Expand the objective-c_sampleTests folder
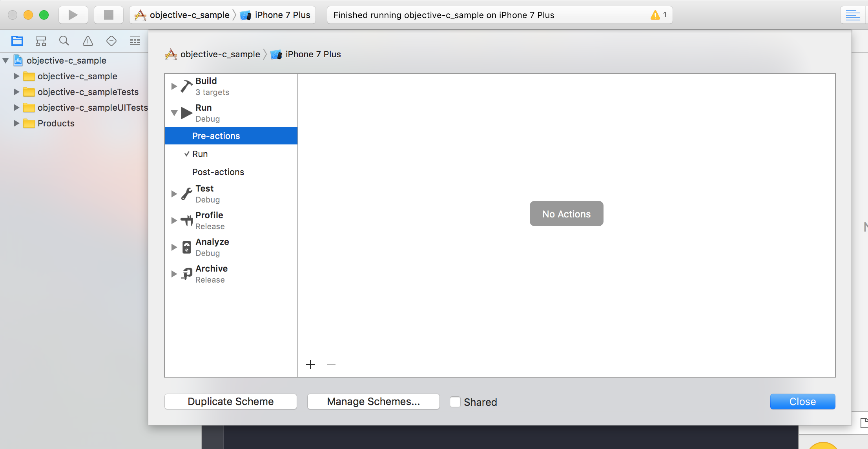The height and width of the screenshot is (449, 868). [16, 92]
